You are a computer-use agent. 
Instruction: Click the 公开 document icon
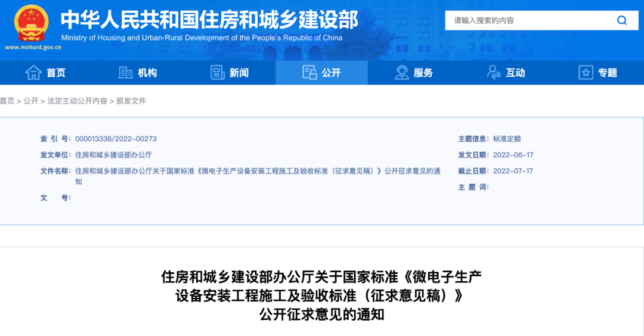309,73
